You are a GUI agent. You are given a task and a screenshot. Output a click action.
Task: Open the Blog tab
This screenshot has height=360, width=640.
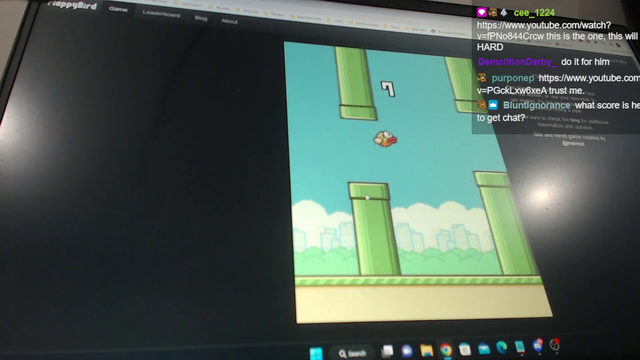[201, 18]
